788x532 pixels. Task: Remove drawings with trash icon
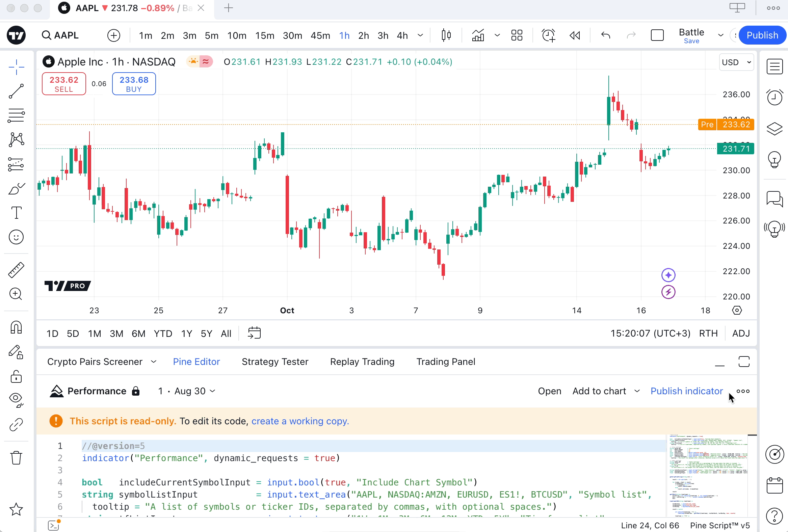(x=16, y=458)
